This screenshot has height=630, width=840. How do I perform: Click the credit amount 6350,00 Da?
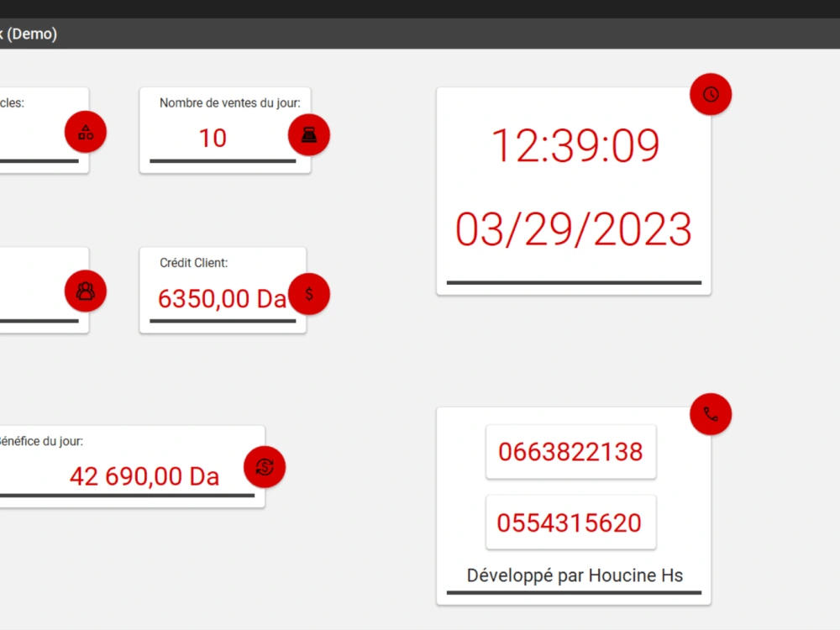click(222, 299)
